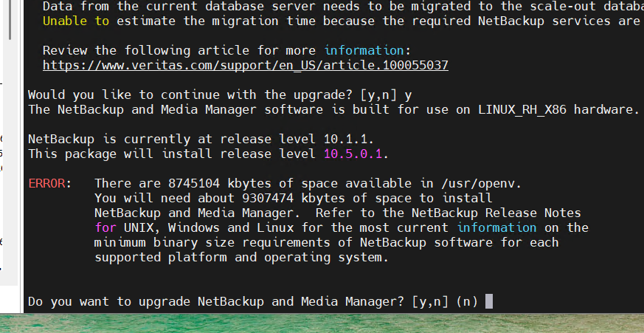Click the highlighted 'information' word after 'Review the following article'
This screenshot has width=644, height=333.
tap(364, 50)
